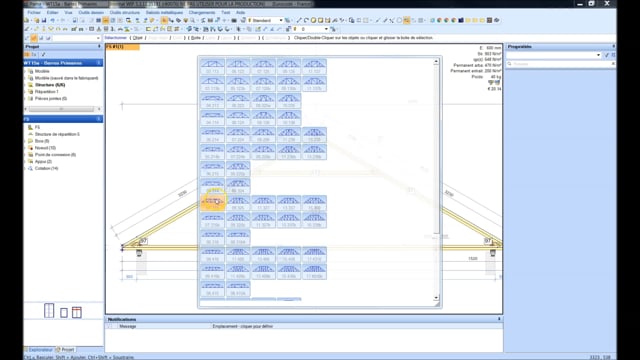This screenshot has width=640, height=360.
Task: Pin the Propriétés panel
Action: coord(613,47)
